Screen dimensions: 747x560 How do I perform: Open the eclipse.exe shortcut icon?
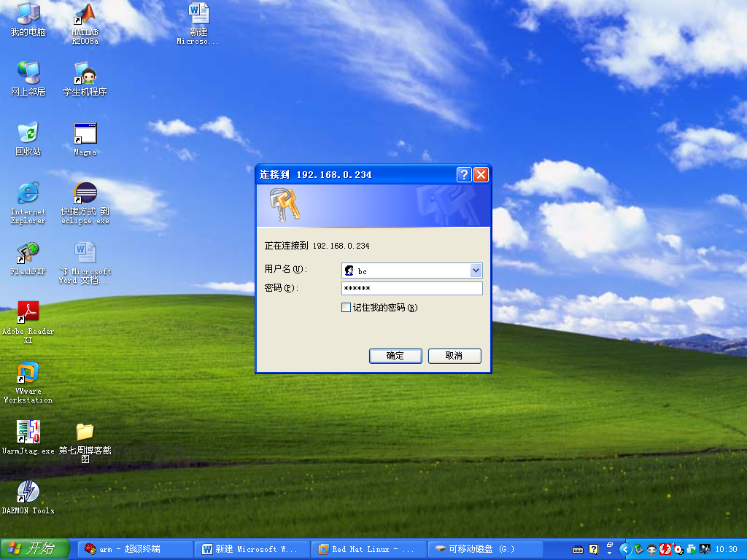pyautogui.click(x=85, y=203)
